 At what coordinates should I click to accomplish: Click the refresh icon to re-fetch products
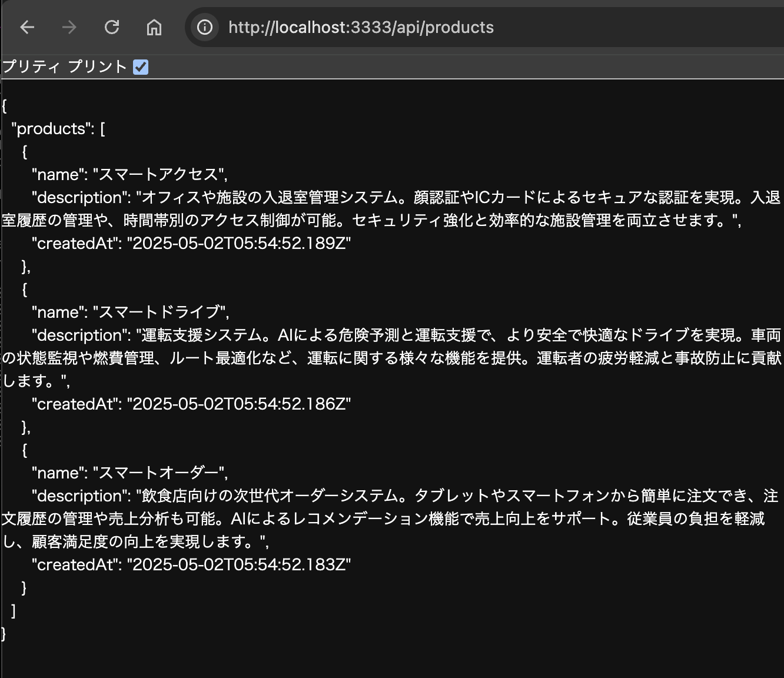pos(111,27)
